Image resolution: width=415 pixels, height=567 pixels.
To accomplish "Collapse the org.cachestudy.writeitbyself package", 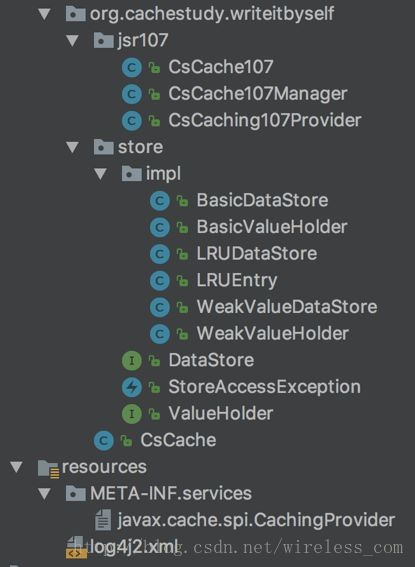I will click(x=44, y=14).
